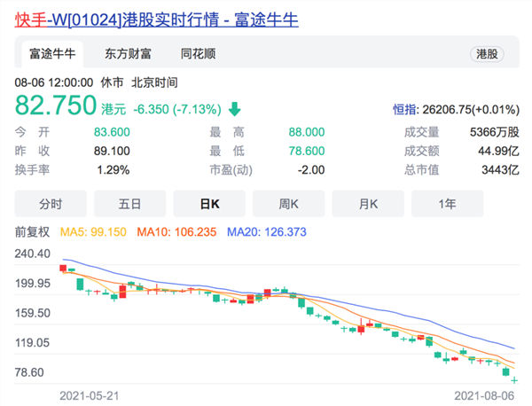Screen dimensions: 532x406
Task: Click the MA20: 126.373 legend
Action: tap(267, 232)
